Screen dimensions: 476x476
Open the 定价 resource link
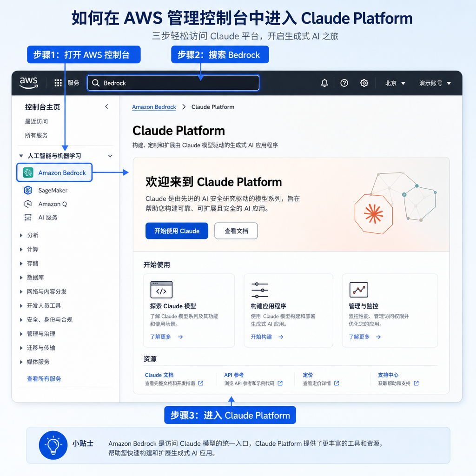pyautogui.click(x=308, y=375)
